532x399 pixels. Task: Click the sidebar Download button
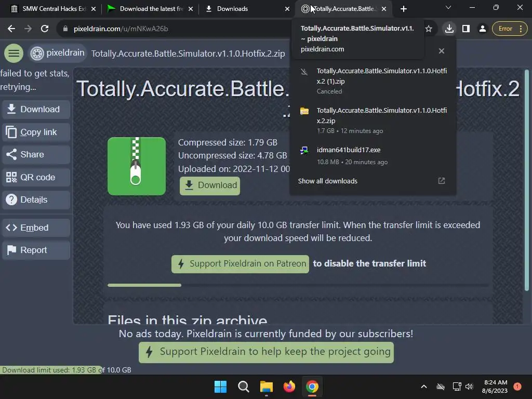36,109
